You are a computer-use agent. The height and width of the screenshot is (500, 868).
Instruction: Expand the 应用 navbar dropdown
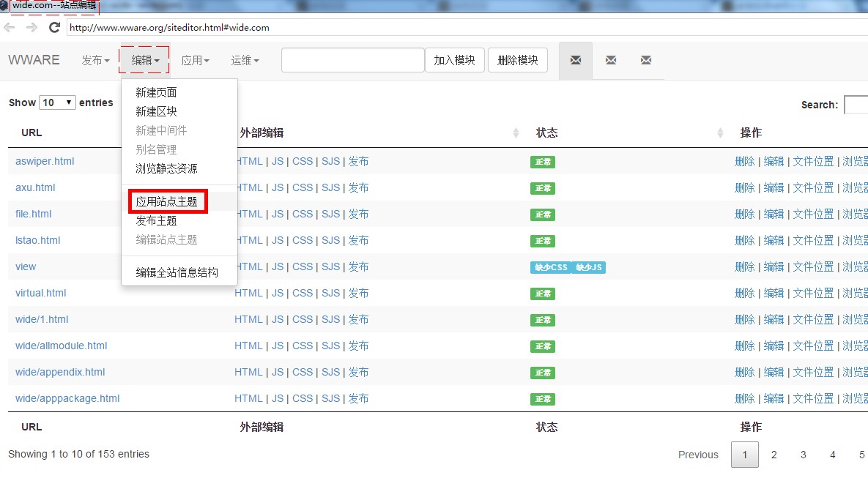pos(195,60)
